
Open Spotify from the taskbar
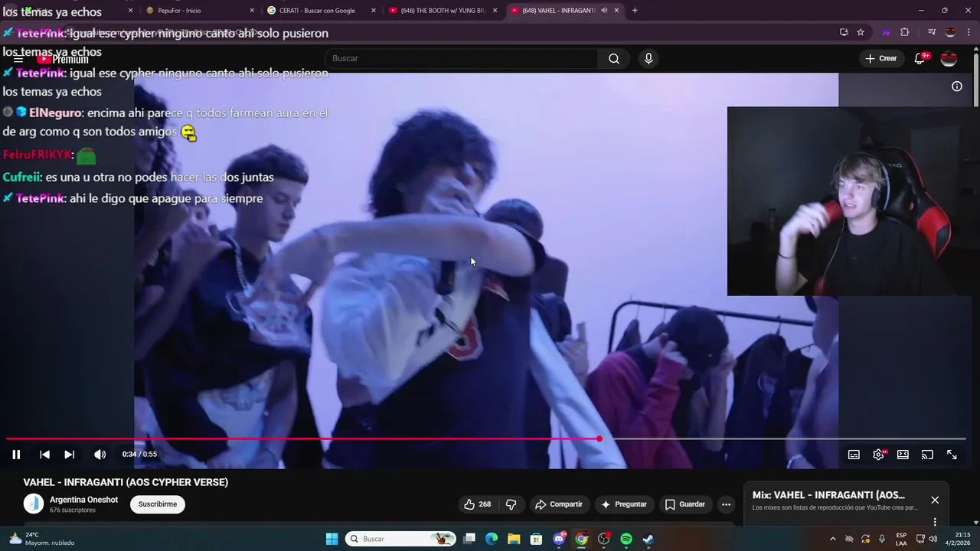(x=626, y=539)
